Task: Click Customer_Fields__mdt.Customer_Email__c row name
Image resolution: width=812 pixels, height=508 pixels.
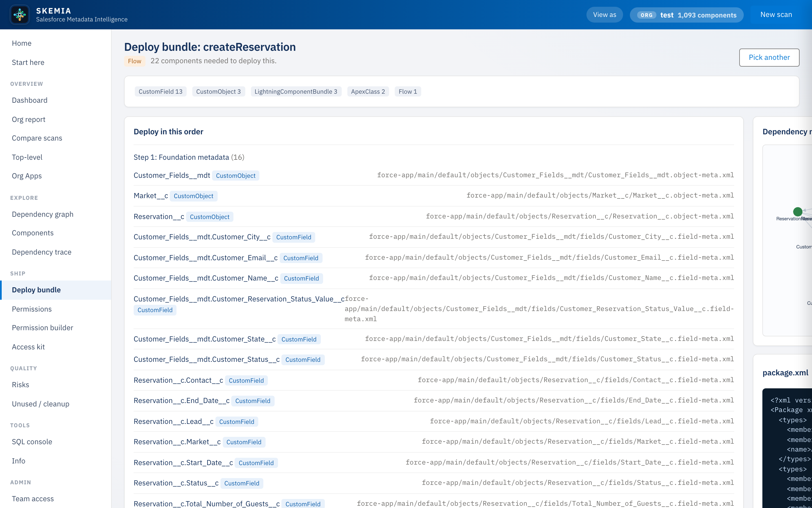Action: tap(205, 258)
